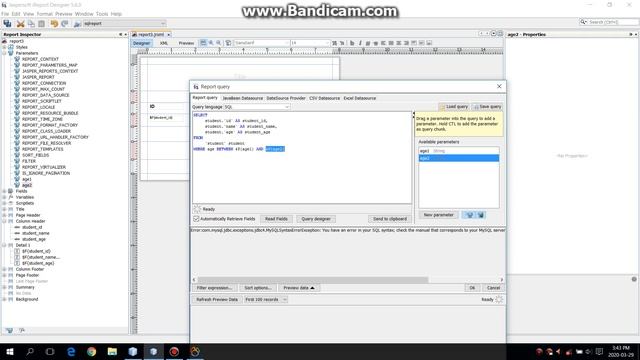Click the horizontal scrollbar of error pane

click(x=313, y=280)
